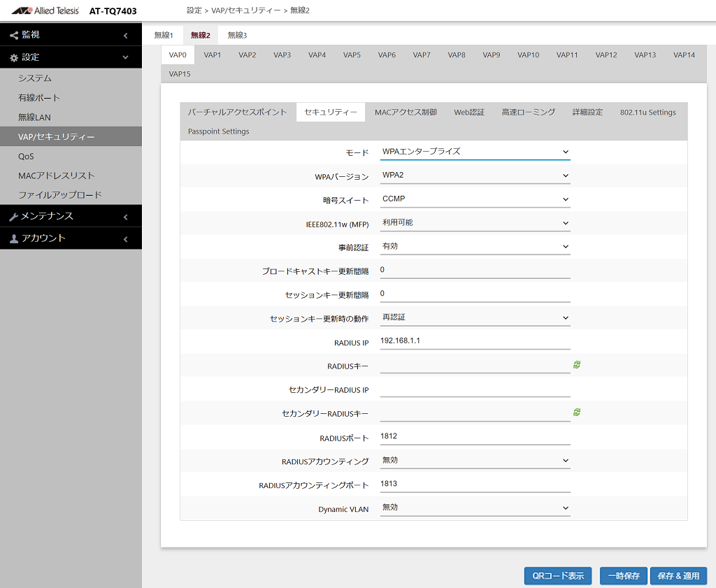Open the 暗号スイート dropdown

[x=475, y=199]
